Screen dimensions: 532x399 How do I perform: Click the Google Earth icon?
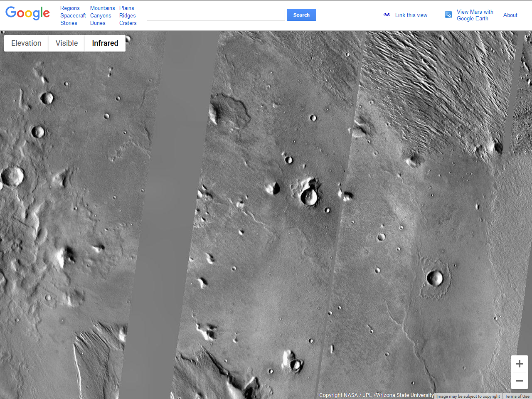coord(448,15)
